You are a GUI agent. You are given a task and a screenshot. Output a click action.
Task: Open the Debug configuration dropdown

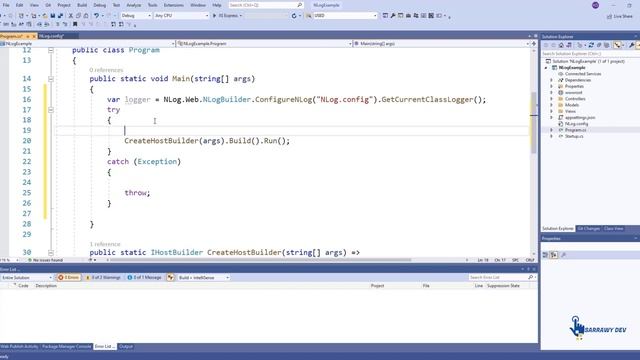click(136, 16)
